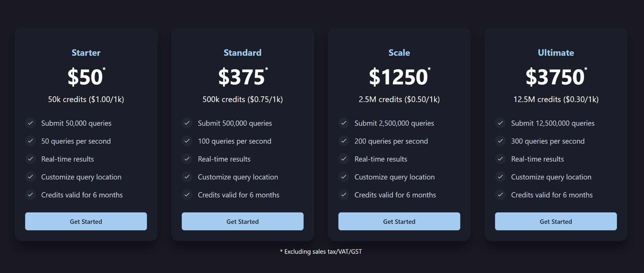Click the Excluding sales tax/VAT/GST footnote
Screen dimensions: 644x273
click(x=321, y=252)
